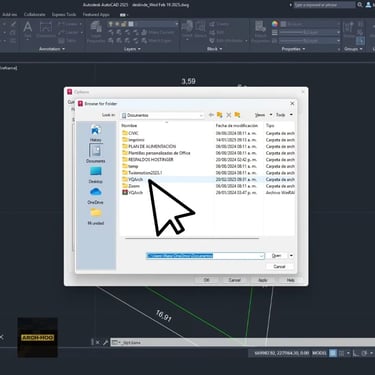
Task: Select the CIVIC folder
Action: pyautogui.click(x=130, y=133)
